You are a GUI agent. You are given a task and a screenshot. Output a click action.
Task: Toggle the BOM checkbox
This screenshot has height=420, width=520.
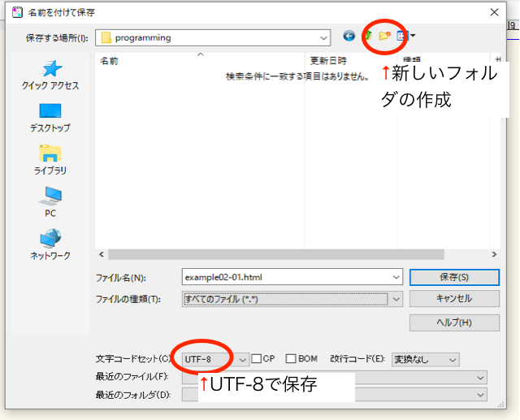tap(291, 359)
